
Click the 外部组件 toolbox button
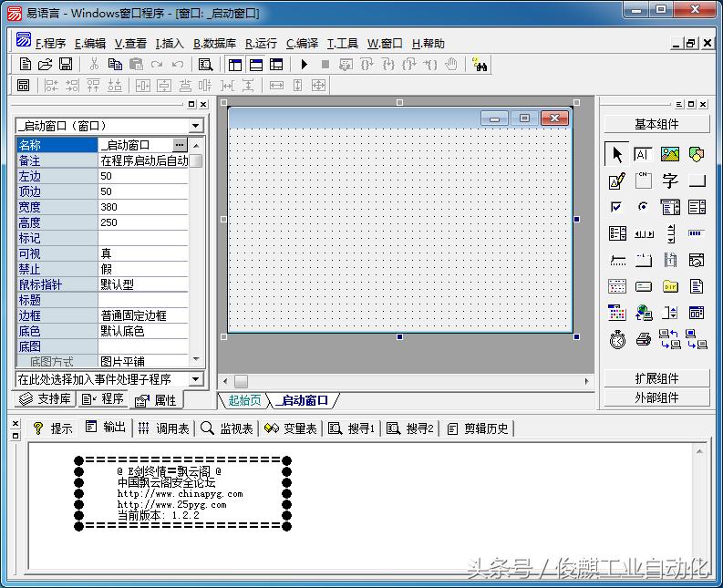click(656, 397)
